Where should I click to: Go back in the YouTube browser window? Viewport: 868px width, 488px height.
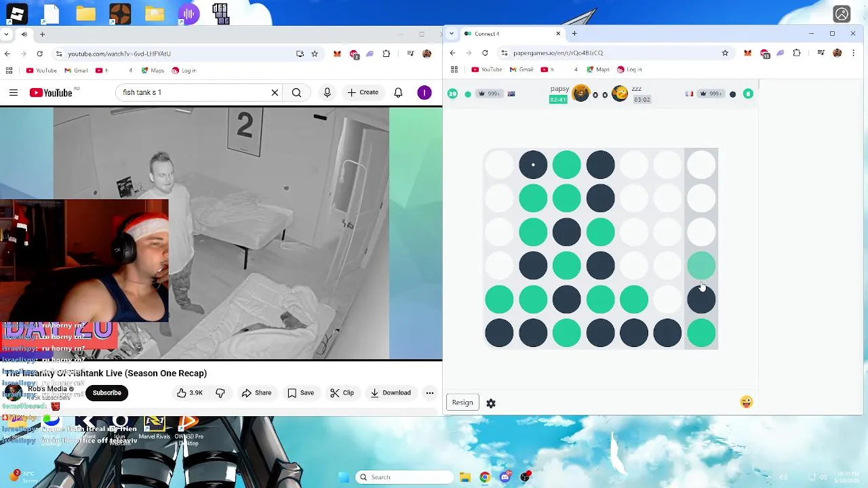point(7,54)
